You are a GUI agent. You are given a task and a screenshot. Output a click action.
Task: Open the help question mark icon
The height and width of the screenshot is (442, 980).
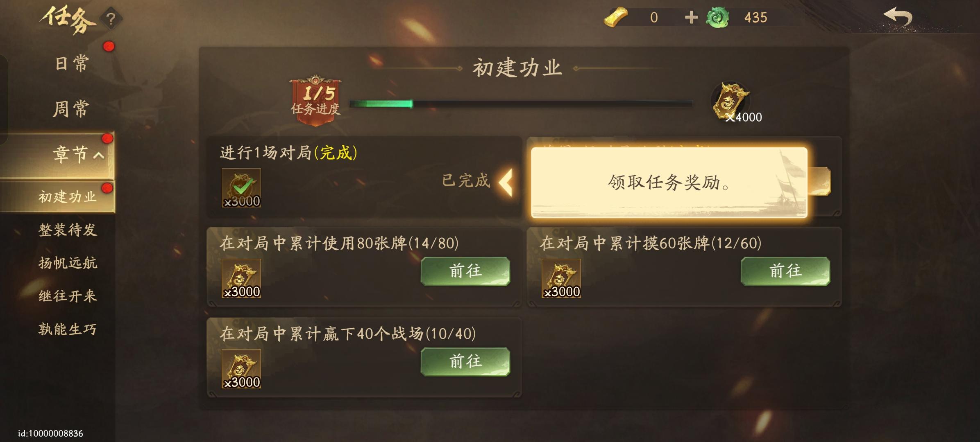tap(111, 19)
